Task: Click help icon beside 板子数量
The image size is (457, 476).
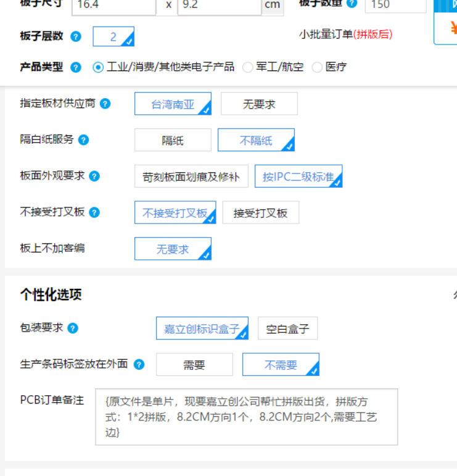Action: [352, 3]
